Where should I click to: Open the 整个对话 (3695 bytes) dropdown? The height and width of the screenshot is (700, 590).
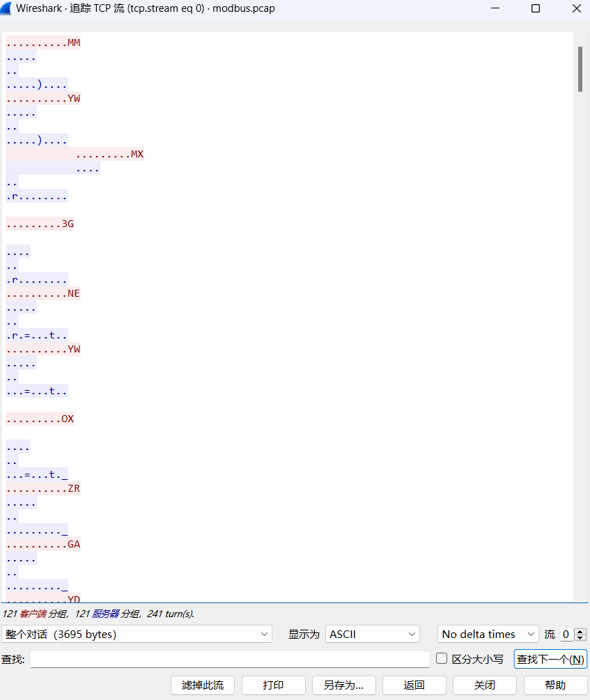pos(137,634)
